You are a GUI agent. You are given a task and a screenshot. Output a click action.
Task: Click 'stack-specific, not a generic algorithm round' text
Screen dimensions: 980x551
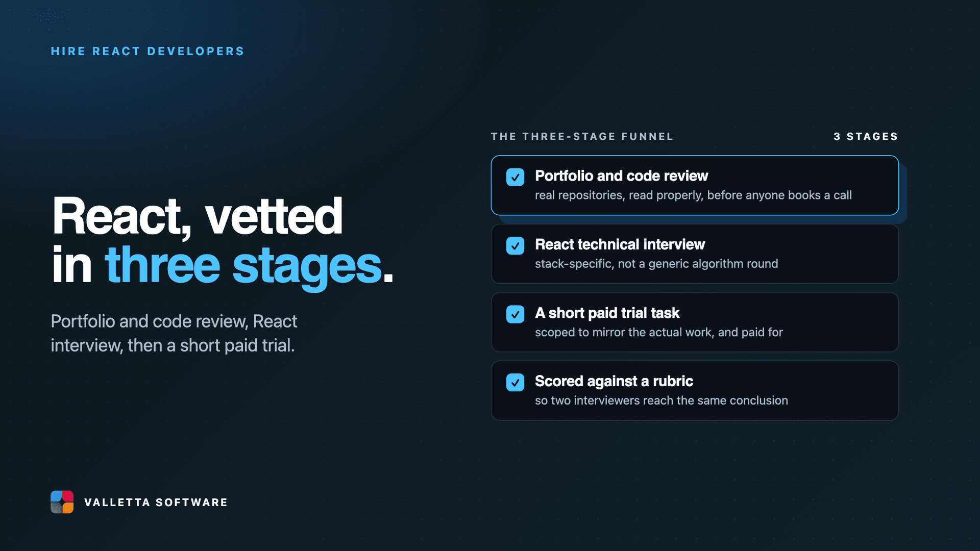[656, 264]
